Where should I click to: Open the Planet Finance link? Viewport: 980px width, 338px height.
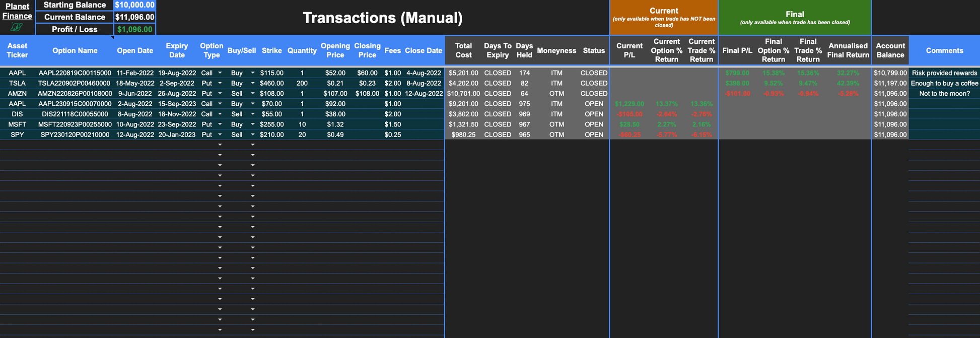(x=17, y=11)
